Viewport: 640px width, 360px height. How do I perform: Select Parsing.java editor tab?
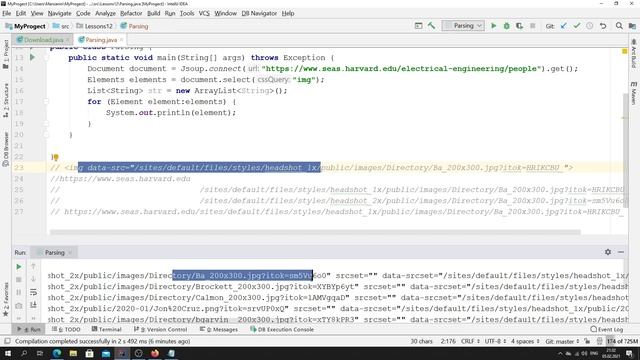101,40
